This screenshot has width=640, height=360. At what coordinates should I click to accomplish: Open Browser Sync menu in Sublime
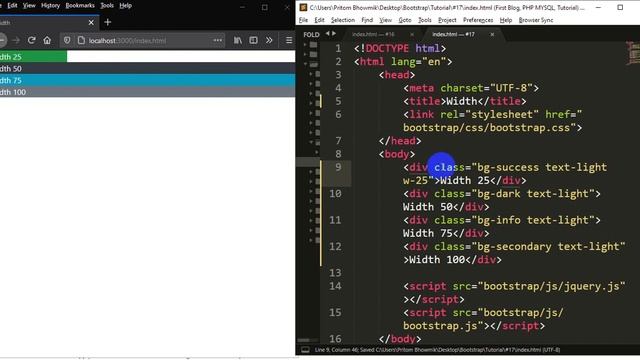click(536, 20)
